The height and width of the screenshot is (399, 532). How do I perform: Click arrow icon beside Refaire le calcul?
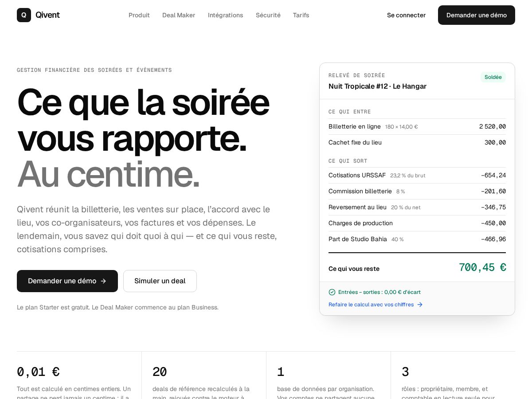coord(420,305)
